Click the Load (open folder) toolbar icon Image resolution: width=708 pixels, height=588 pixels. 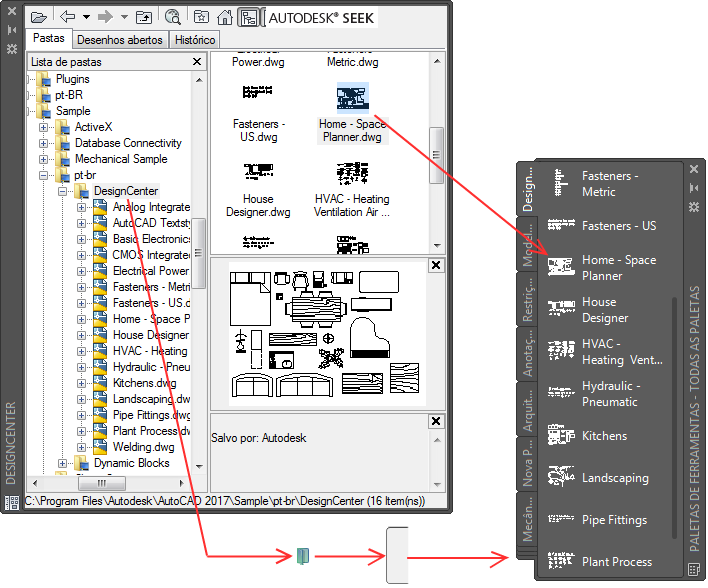39,18
